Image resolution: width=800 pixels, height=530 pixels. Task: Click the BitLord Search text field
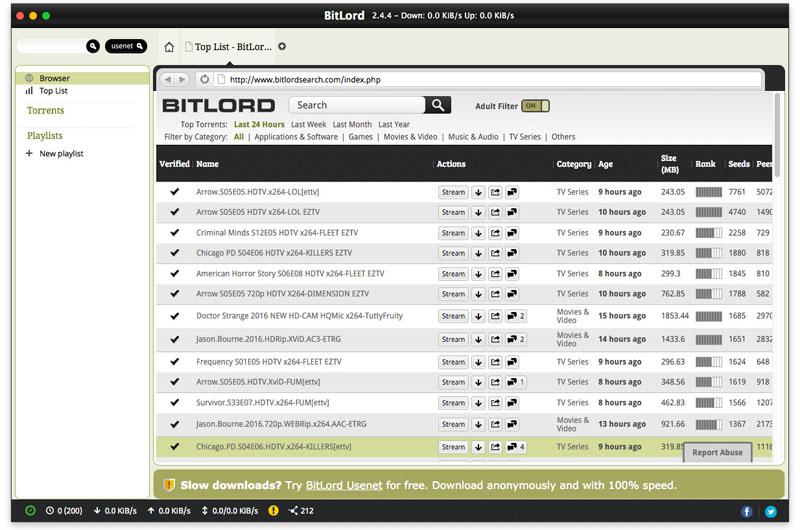point(357,105)
